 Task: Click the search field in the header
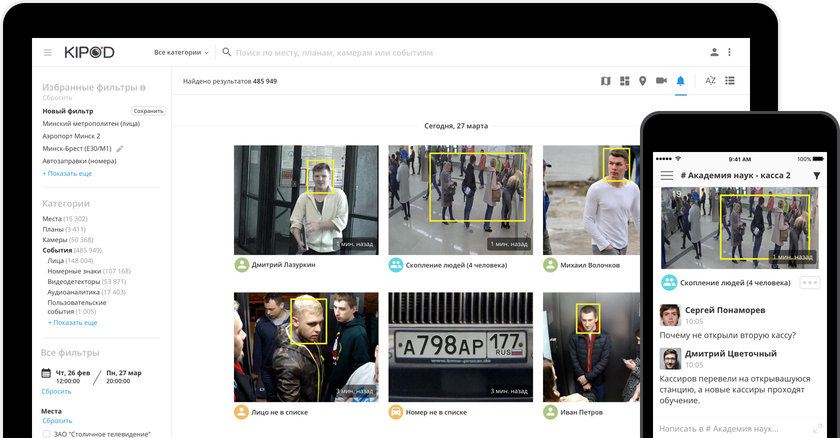pos(400,52)
